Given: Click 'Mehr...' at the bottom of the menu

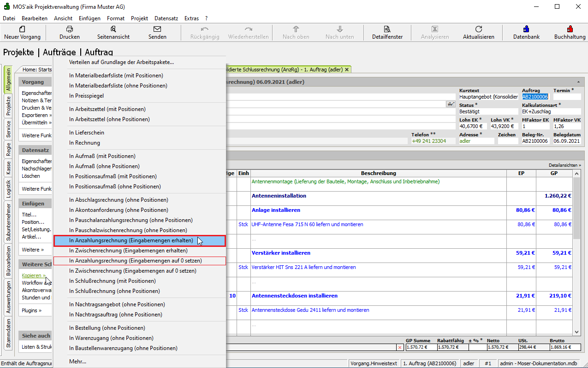Looking at the screenshot, I should pyautogui.click(x=77, y=361).
